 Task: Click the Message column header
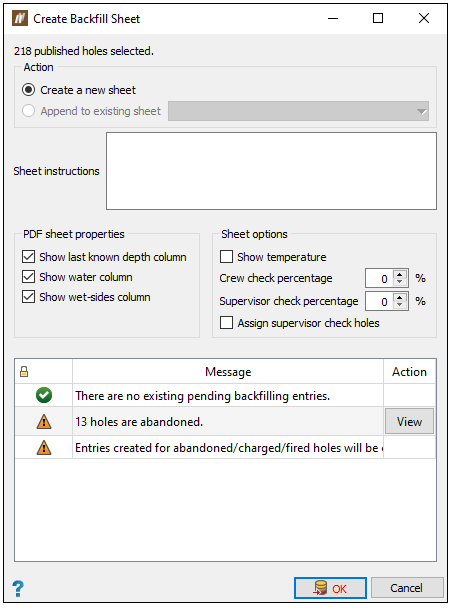pos(228,372)
